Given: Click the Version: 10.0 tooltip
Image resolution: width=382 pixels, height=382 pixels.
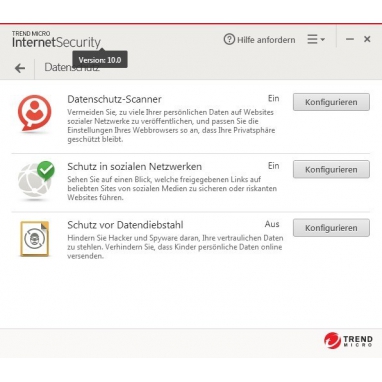Looking at the screenshot, I should (100, 60).
